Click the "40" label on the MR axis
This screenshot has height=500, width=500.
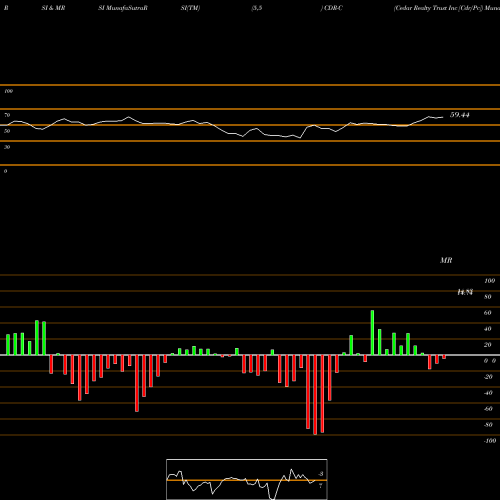[x=488, y=329]
